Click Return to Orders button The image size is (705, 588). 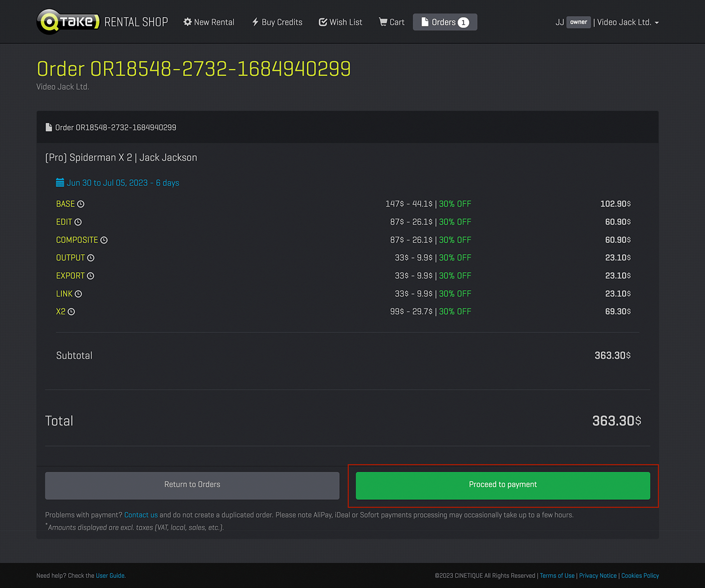point(192,485)
